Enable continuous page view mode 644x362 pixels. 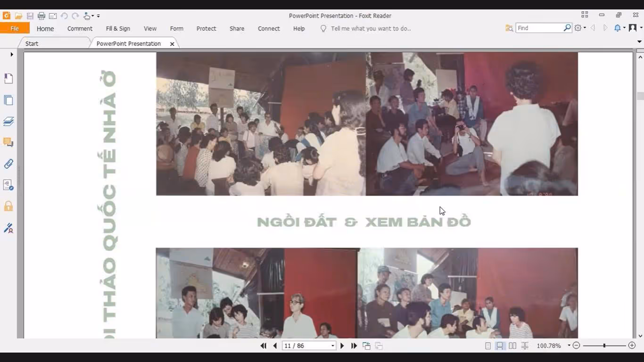(500, 346)
